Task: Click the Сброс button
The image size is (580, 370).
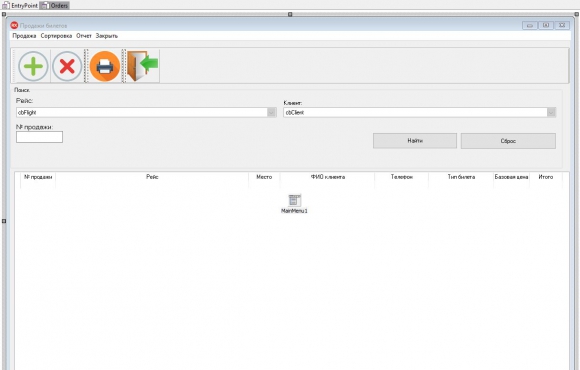Action: click(508, 141)
